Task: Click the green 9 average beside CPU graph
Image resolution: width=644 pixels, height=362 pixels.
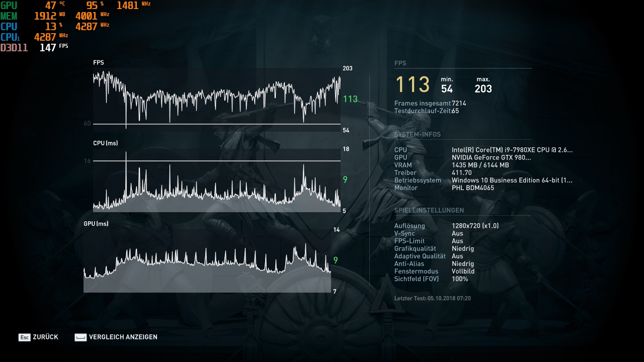Action: click(x=345, y=179)
